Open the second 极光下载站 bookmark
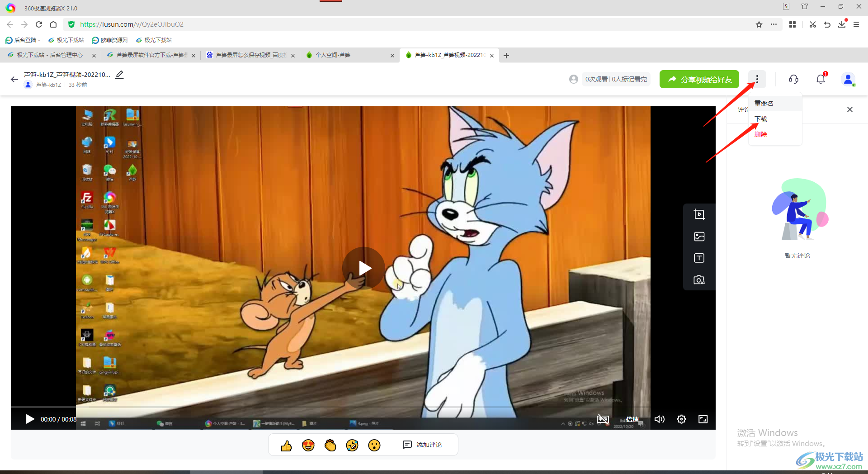Image resolution: width=868 pixels, height=474 pixels. coord(154,40)
